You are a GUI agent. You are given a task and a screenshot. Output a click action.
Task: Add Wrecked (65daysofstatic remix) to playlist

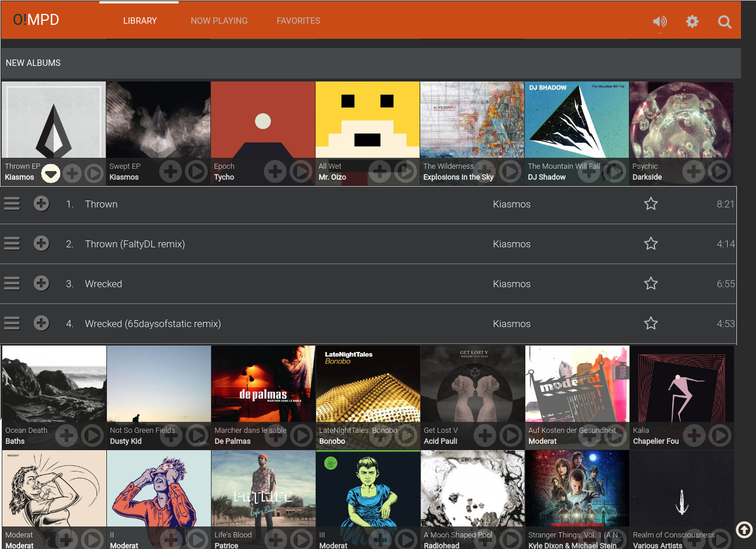(x=41, y=323)
